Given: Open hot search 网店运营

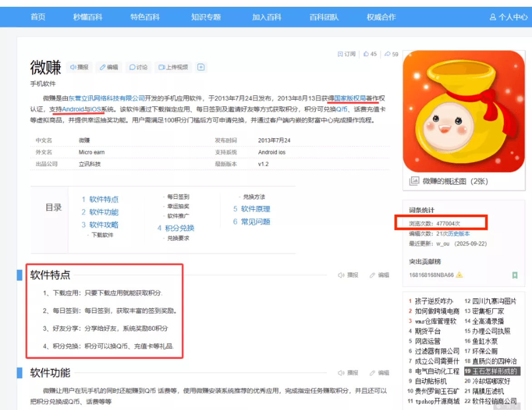Looking at the screenshot, I should point(428,341).
